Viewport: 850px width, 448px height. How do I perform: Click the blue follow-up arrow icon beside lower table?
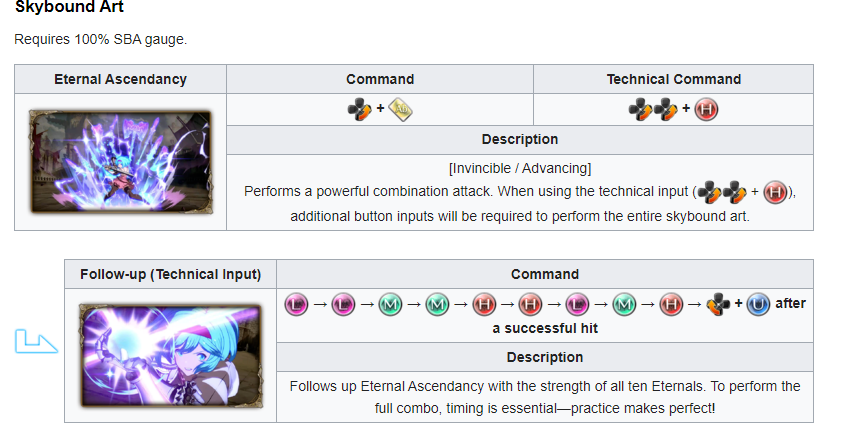(36, 342)
